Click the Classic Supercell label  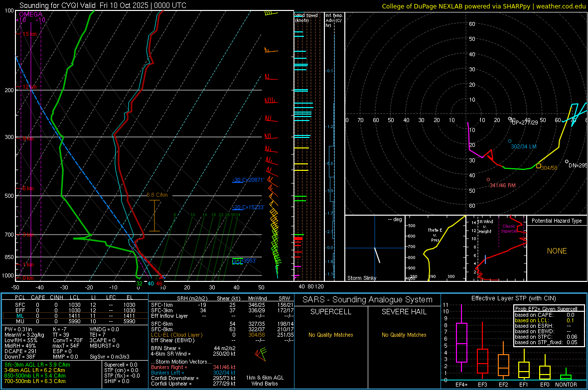click(x=509, y=229)
